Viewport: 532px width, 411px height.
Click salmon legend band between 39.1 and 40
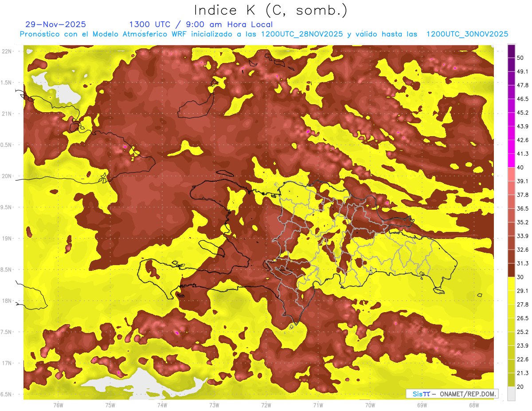(511, 174)
